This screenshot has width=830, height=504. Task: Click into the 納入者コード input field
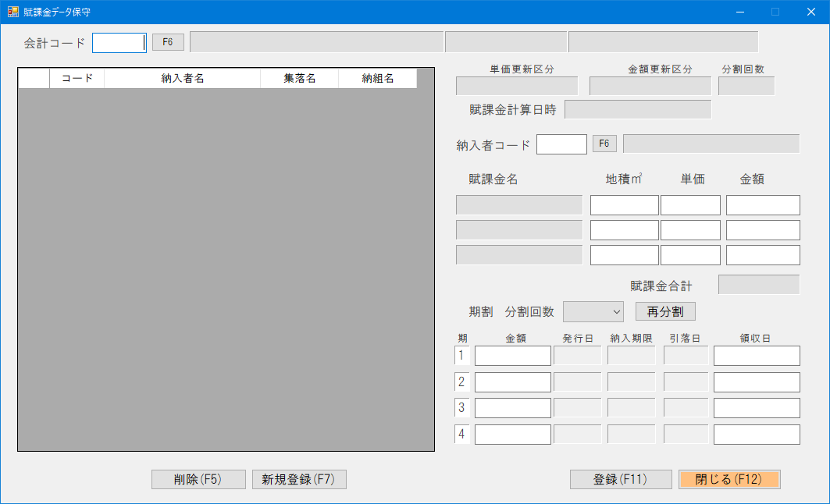[x=561, y=144]
